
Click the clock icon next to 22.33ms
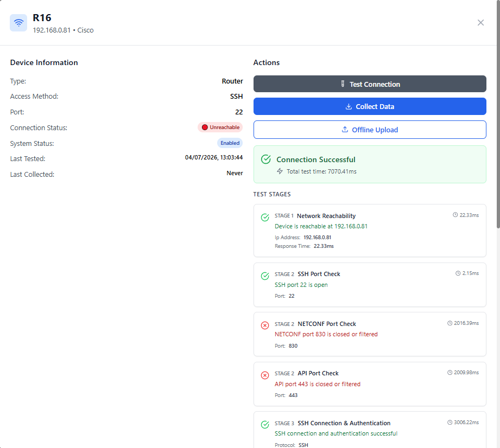[x=455, y=215]
